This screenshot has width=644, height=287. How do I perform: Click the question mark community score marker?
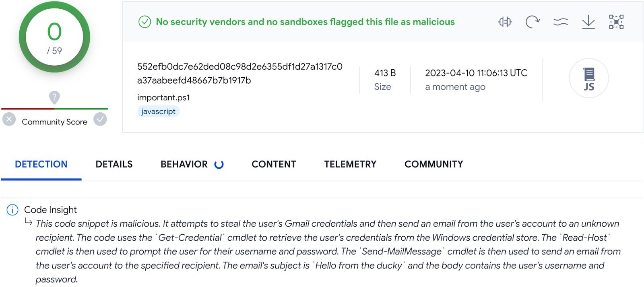click(x=54, y=98)
